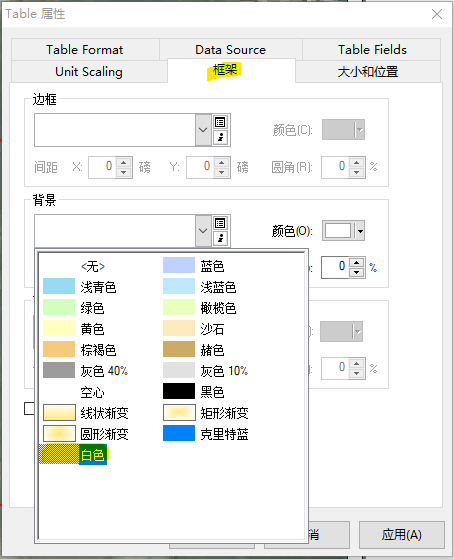The image size is (454, 559).
Task: Open border style properties info icon
Action: (x=220, y=138)
